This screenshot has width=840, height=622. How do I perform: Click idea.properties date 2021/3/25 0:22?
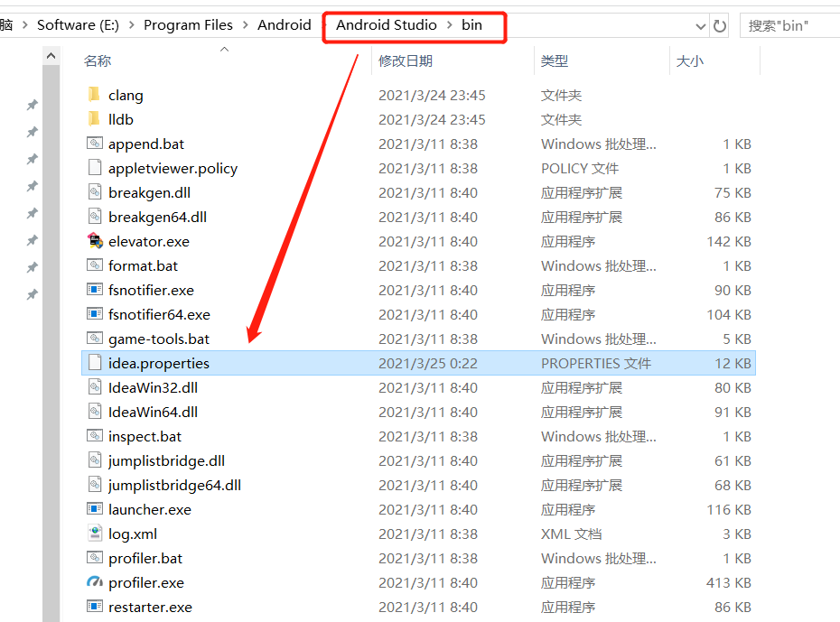point(427,364)
